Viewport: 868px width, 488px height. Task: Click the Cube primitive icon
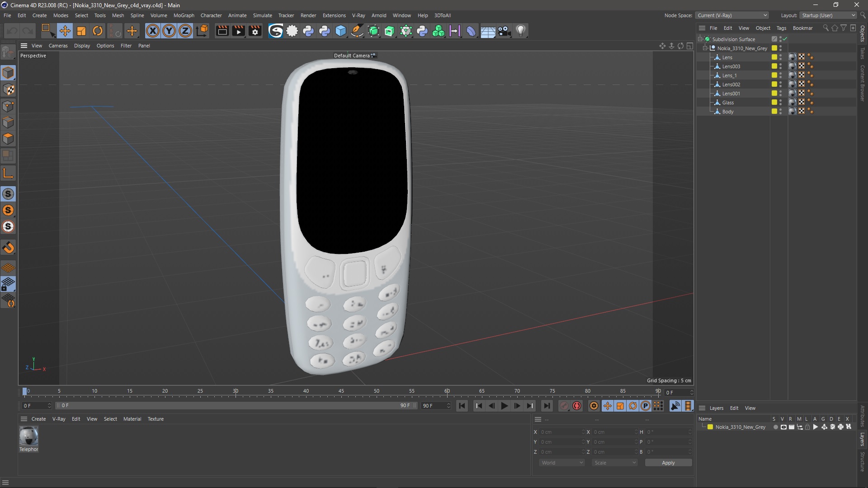[x=341, y=31]
